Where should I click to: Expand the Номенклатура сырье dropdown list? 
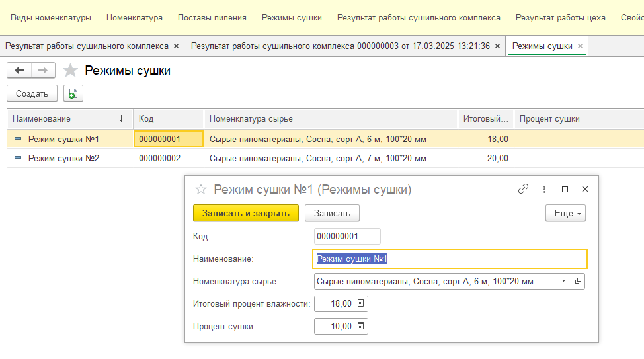tap(563, 281)
